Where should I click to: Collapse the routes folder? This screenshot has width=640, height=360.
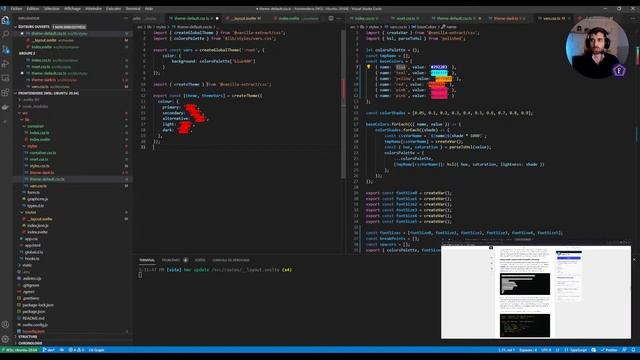click(x=30, y=212)
